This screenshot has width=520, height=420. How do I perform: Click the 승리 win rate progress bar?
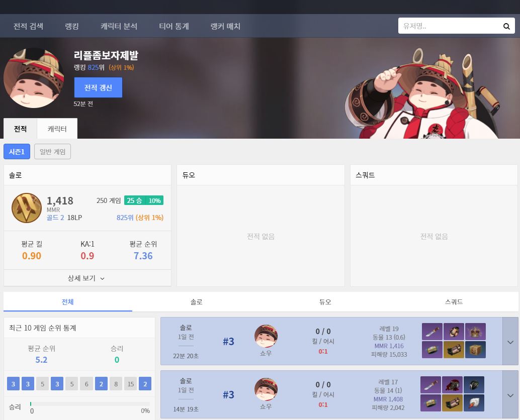(90, 404)
